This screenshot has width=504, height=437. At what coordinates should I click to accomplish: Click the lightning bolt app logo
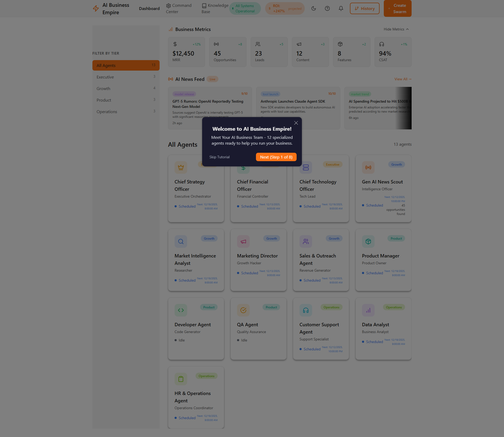[x=96, y=8]
